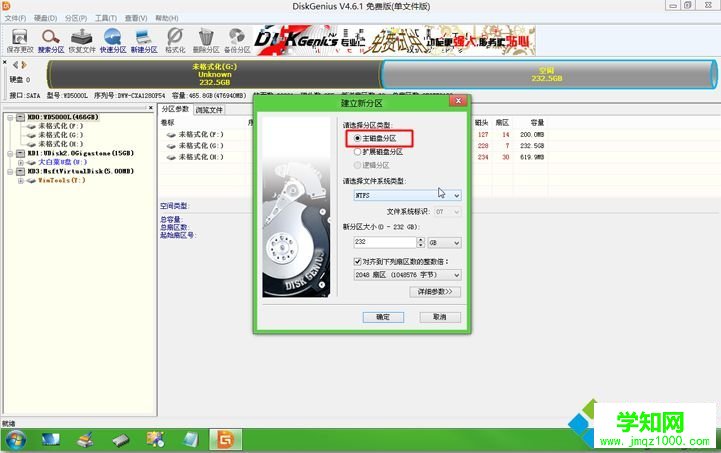This screenshot has height=453, width=721.
Task: Switch to the 浏览文件 tab
Action: click(209, 110)
